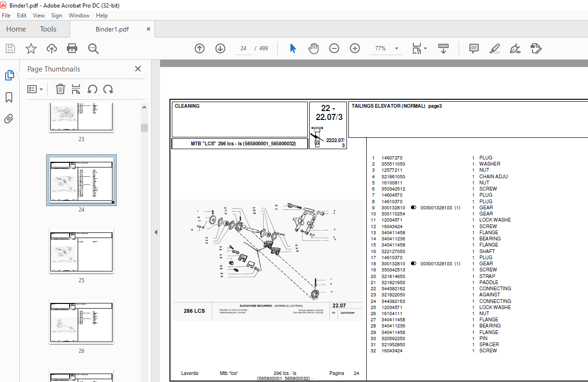Image resolution: width=588 pixels, height=382 pixels.
Task: Switch to the Home tab
Action: click(16, 29)
